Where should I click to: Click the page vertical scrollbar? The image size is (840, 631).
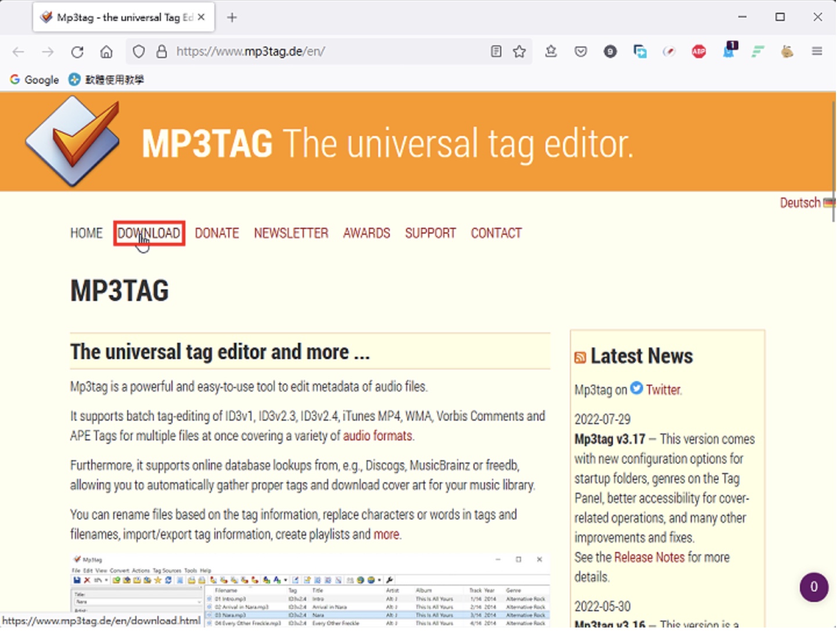pyautogui.click(x=837, y=162)
